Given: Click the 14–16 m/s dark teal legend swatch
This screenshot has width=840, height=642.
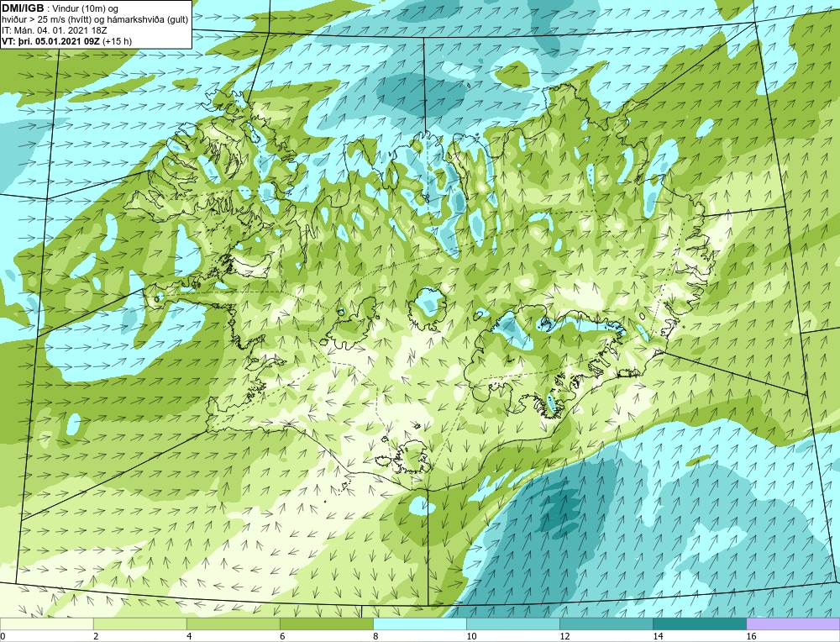Looking at the screenshot, I should 699,624.
